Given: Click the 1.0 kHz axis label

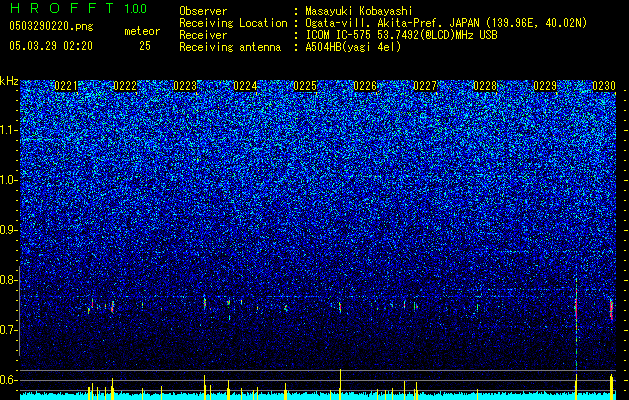Looking at the screenshot, I should (9, 180).
